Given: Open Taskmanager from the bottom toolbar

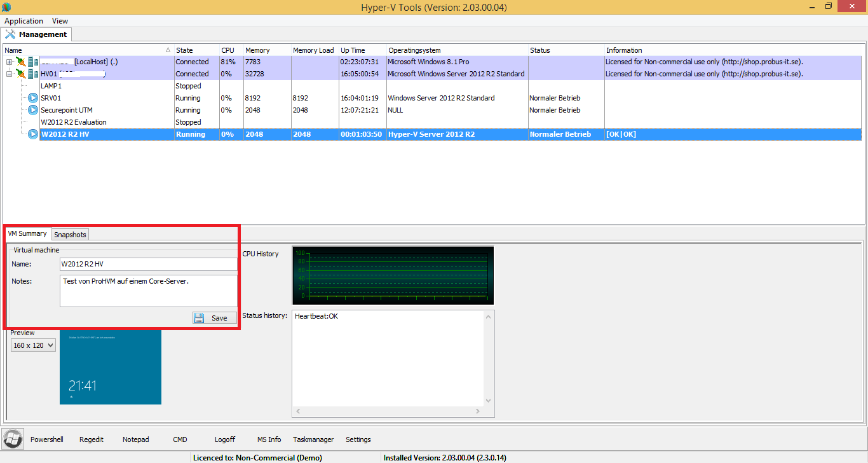Looking at the screenshot, I should [x=313, y=439].
